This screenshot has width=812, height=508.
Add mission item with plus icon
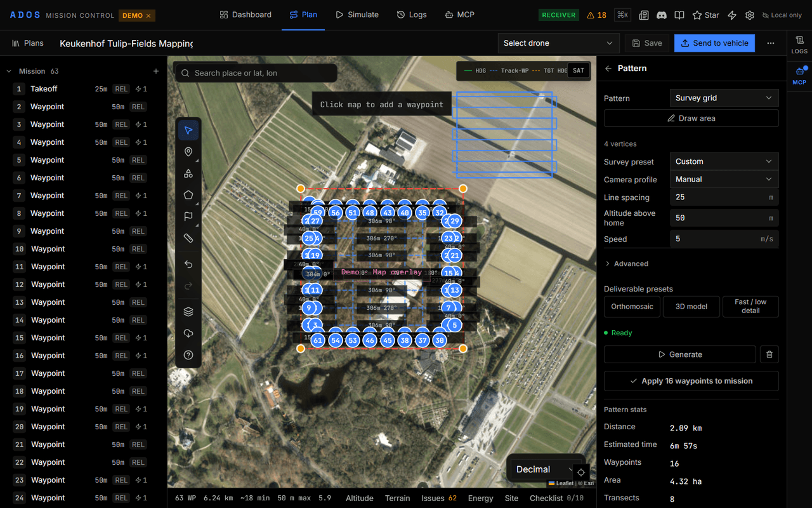(156, 71)
